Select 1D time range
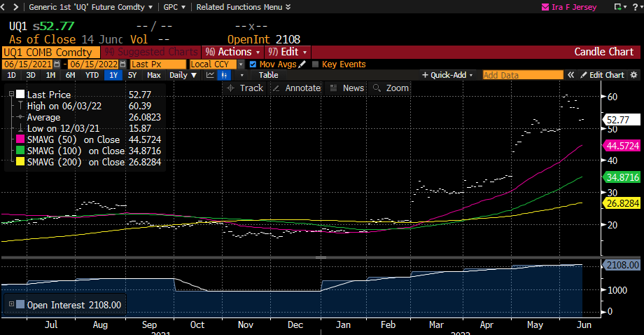Screen dimensions: 644x335 click(11, 75)
